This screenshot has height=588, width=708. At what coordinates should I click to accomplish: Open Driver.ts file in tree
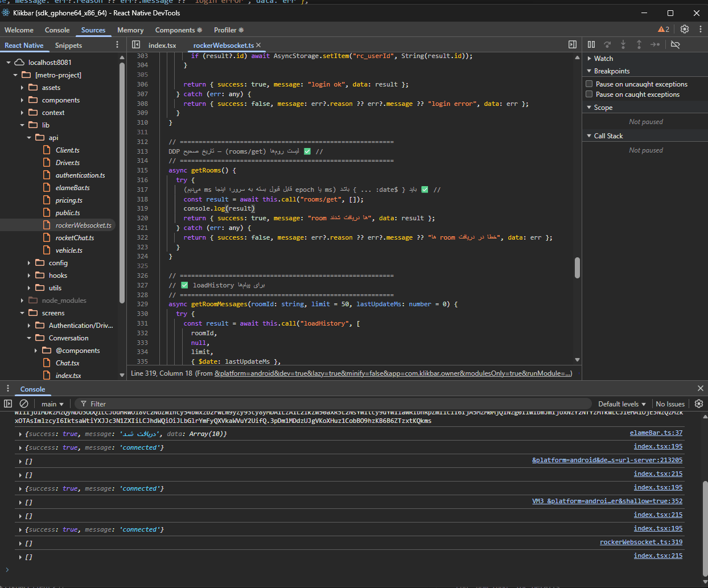tap(67, 163)
